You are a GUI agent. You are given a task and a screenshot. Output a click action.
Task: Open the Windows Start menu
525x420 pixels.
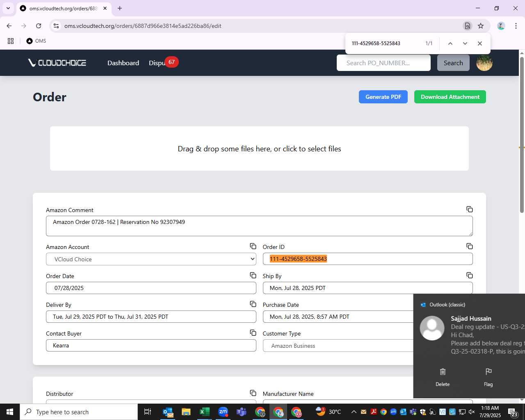click(10, 412)
